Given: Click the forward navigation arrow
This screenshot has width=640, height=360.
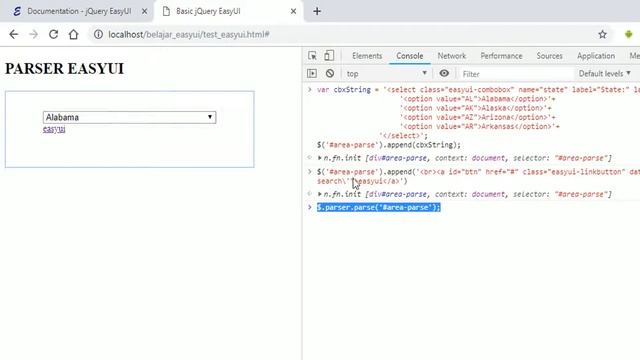Looking at the screenshot, I should point(33,34).
